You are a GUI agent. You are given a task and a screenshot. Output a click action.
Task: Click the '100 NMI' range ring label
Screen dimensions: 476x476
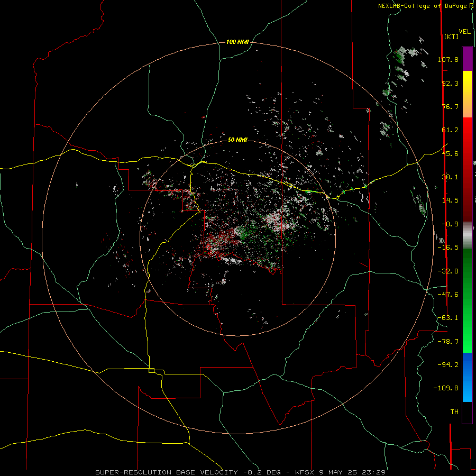[237, 42]
